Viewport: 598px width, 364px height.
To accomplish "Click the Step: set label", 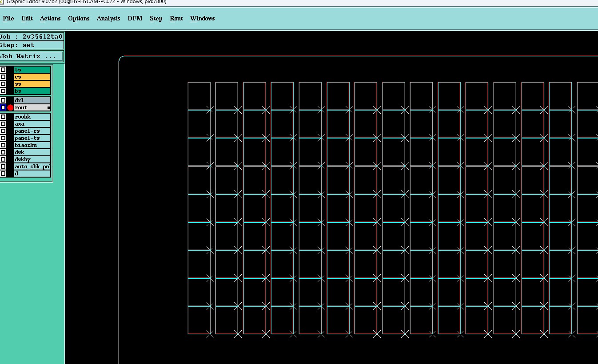I will pos(32,45).
